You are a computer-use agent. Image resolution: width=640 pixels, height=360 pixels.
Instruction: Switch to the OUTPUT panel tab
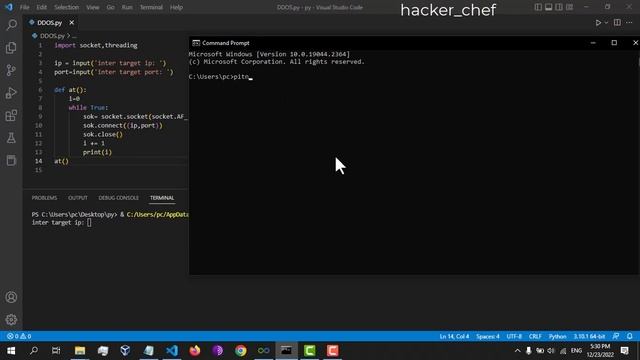pos(78,198)
